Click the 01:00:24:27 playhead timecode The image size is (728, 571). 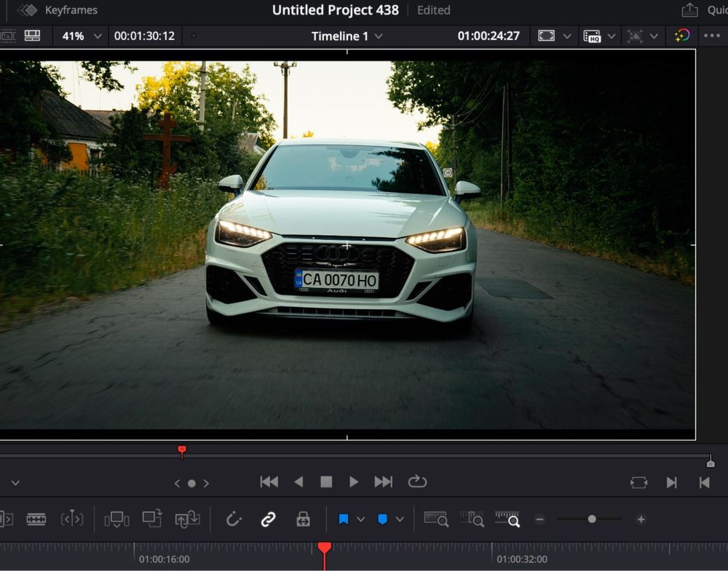pos(488,36)
